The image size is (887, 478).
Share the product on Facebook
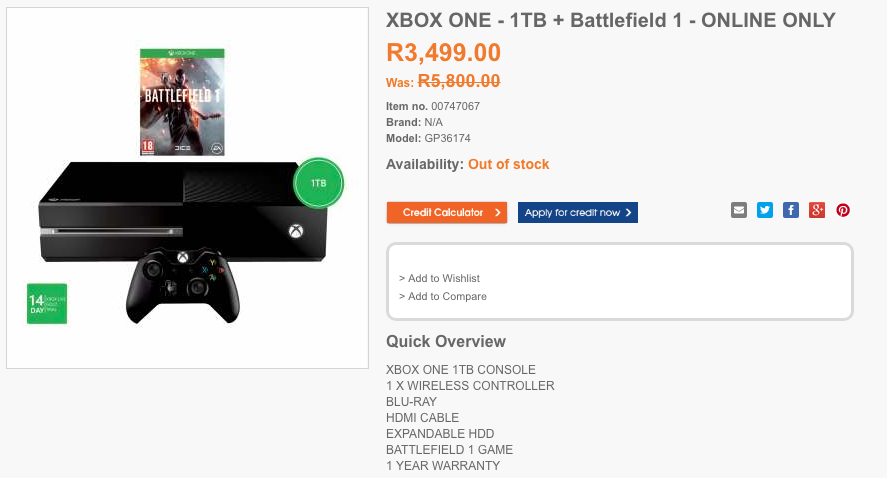[791, 210]
